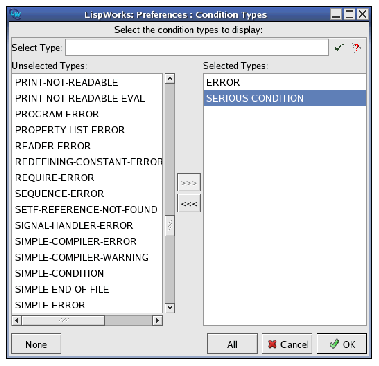Click the Cancel button

coord(287,344)
